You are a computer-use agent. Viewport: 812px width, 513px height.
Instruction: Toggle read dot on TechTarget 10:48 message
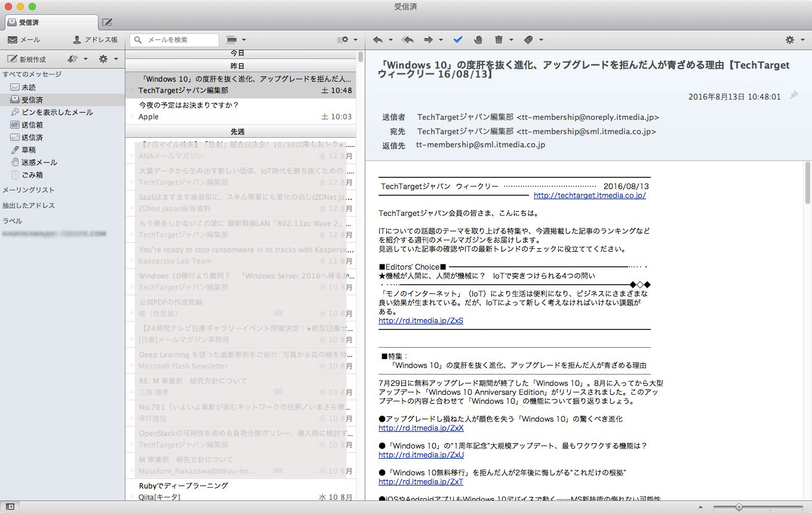131,91
